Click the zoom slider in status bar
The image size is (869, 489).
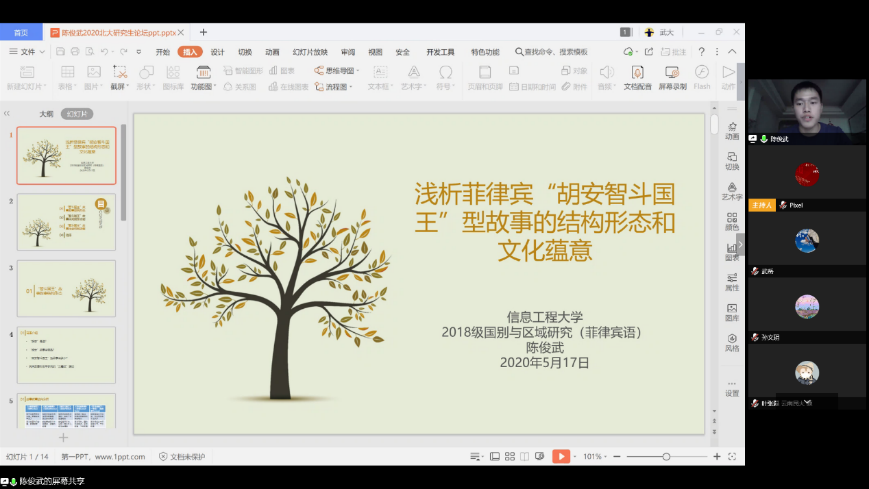(x=666, y=456)
